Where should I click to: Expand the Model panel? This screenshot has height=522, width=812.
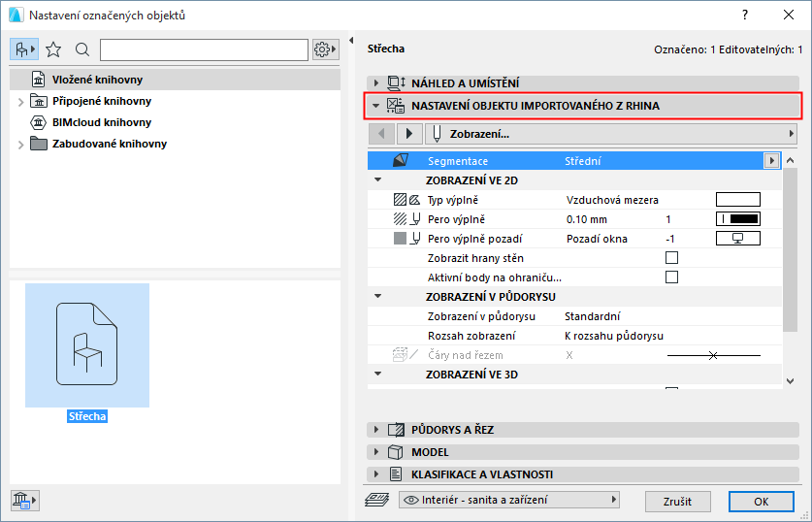pos(376,452)
